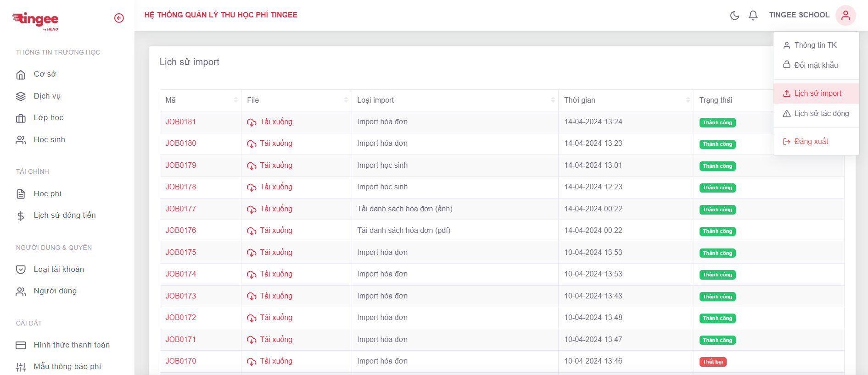The image size is (868, 375).
Task: Sort by the Loại import column
Action: 553,100
